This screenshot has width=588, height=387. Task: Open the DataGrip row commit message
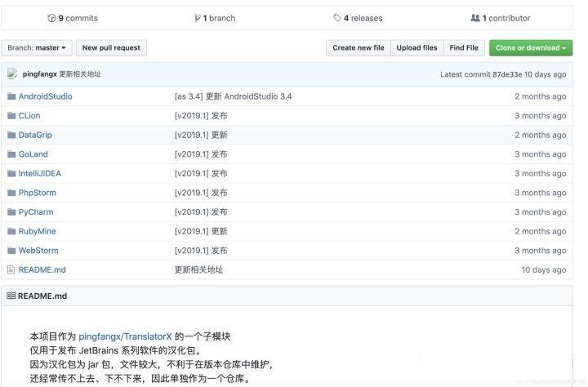coord(201,135)
